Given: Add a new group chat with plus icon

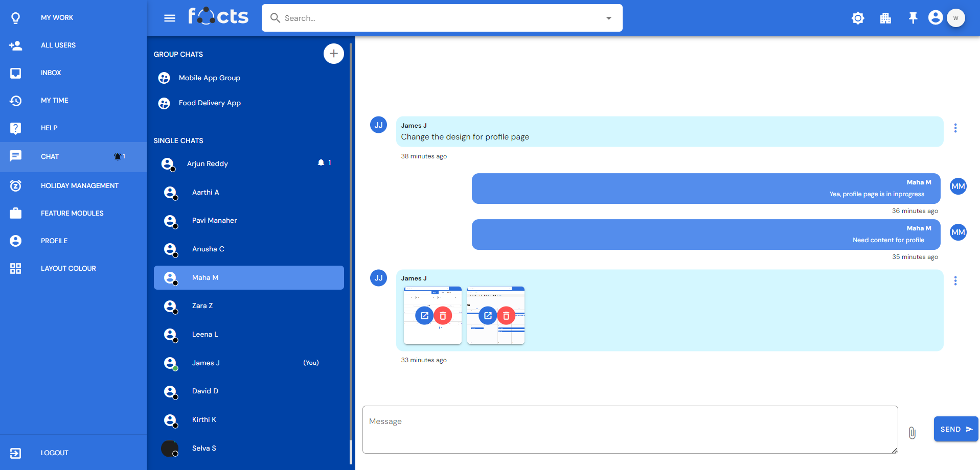Looking at the screenshot, I should tap(333, 54).
